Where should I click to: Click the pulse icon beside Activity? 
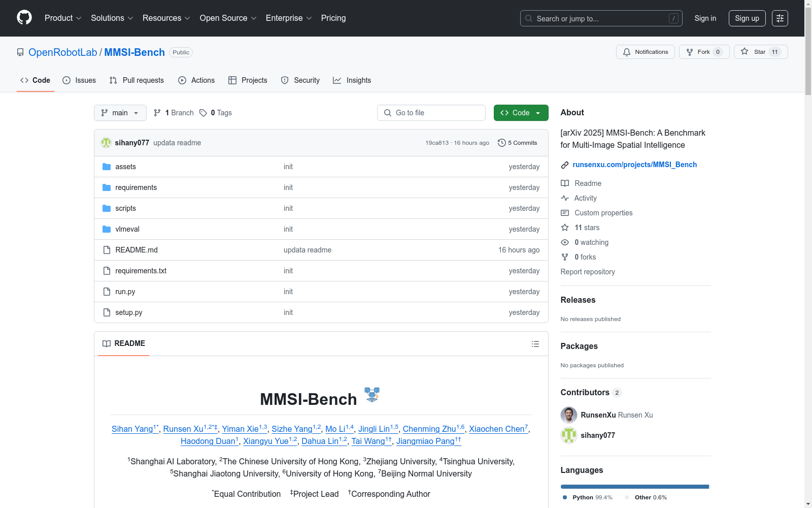(x=565, y=198)
